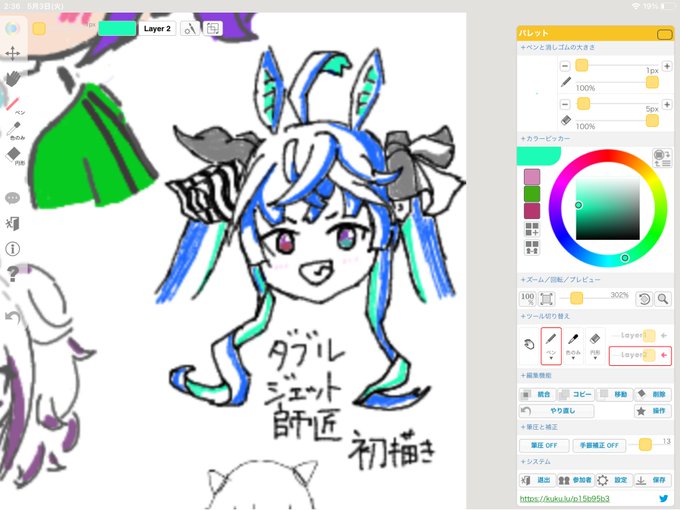Viewport: 680px width, 510px height.
Task: Open the info circle icon
Action: click(x=13, y=249)
